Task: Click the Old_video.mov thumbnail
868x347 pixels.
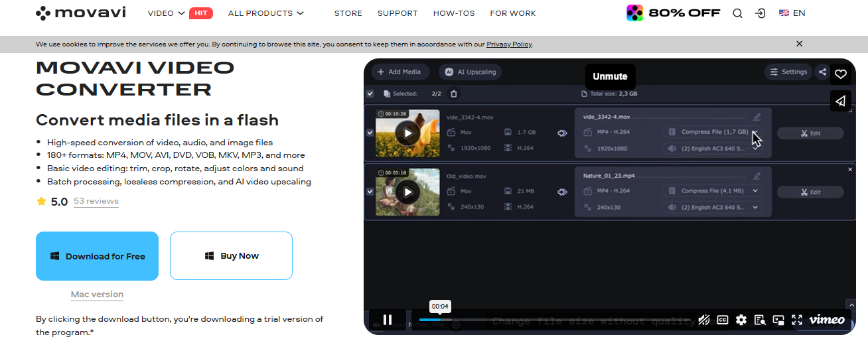Action: 407,192
